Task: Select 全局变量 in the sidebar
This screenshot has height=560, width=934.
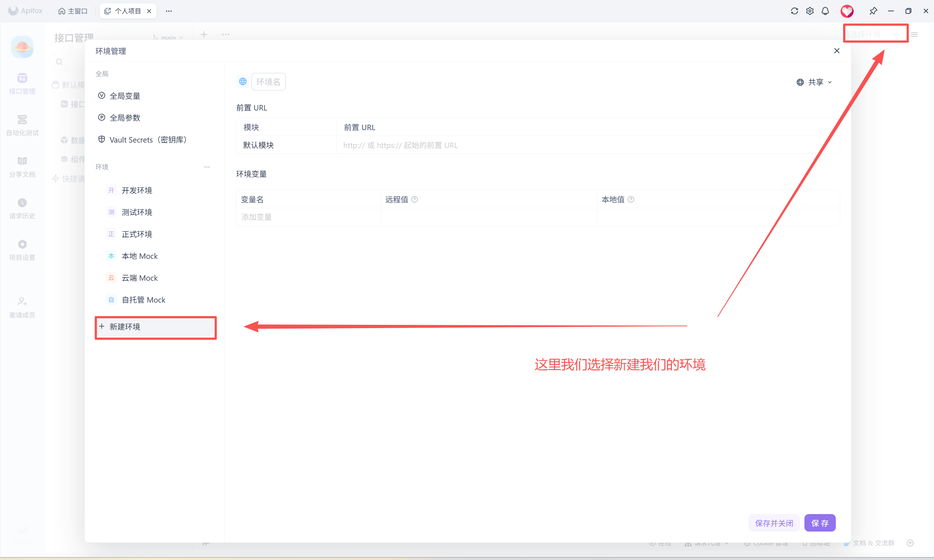Action: [x=124, y=96]
